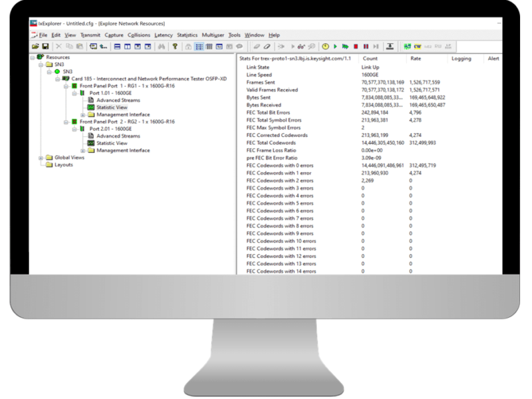Click the timer clock icon on the toolbar

tap(326, 47)
